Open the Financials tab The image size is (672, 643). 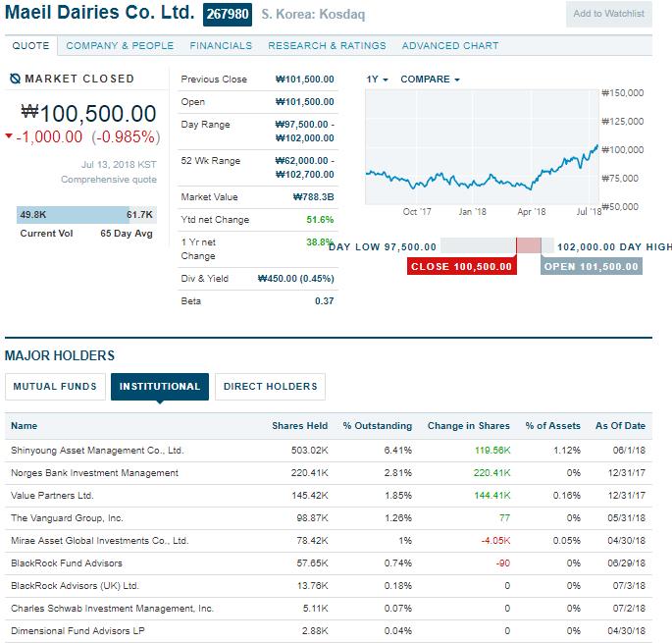pos(221,45)
